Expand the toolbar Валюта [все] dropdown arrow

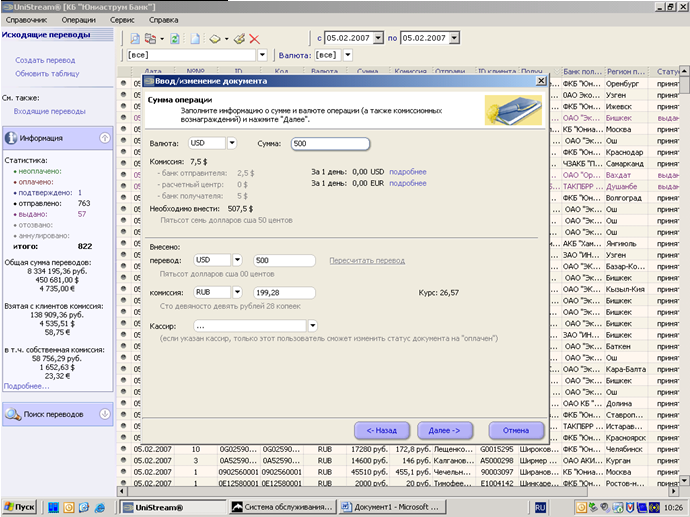(x=348, y=55)
